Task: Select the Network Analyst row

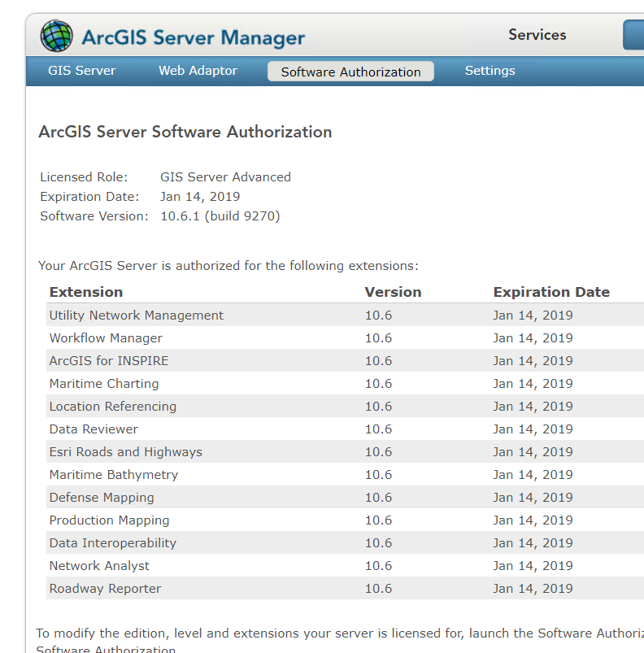Action: tap(345, 565)
